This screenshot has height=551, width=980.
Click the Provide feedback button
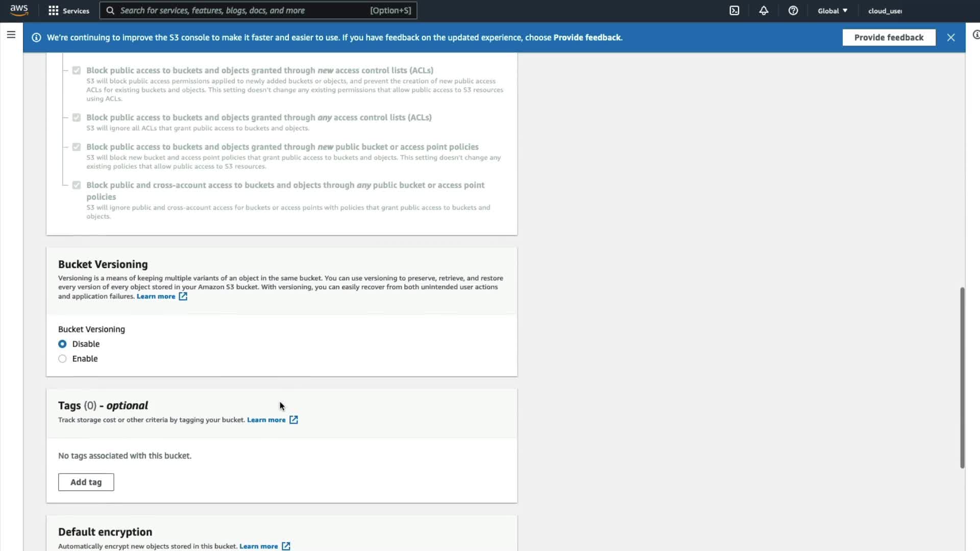889,38
